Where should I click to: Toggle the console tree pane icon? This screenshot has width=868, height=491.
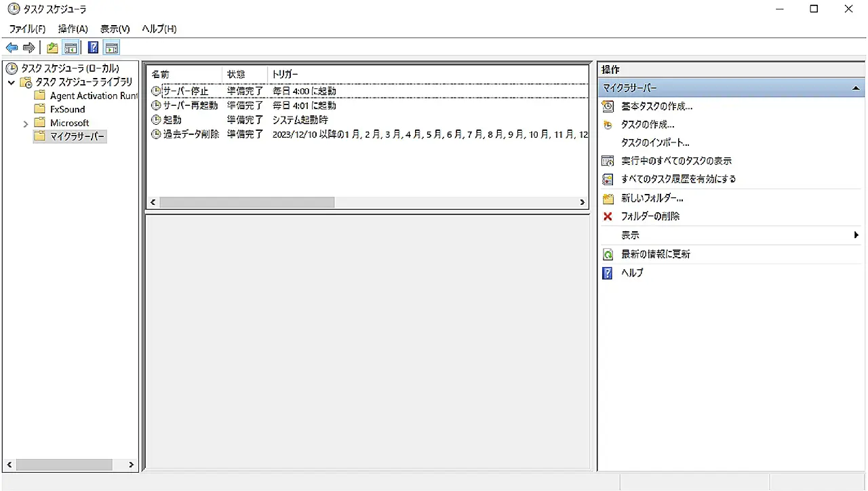(x=70, y=47)
